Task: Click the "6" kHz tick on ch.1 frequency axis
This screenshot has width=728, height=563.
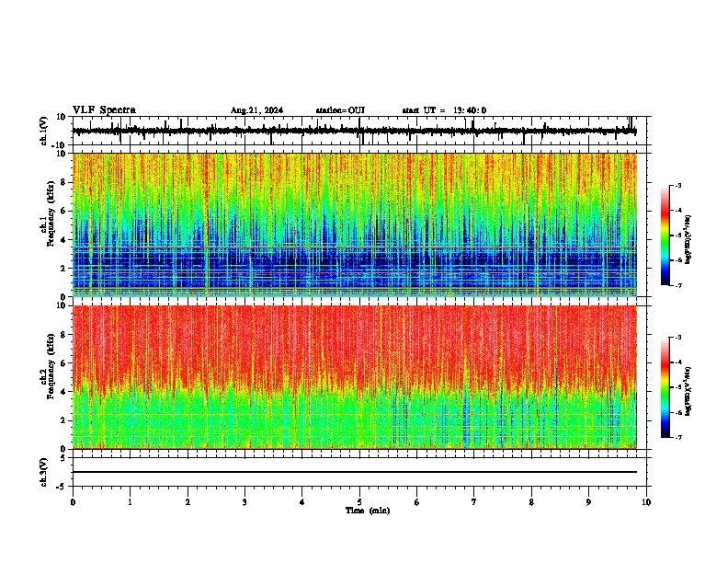Action: point(63,211)
